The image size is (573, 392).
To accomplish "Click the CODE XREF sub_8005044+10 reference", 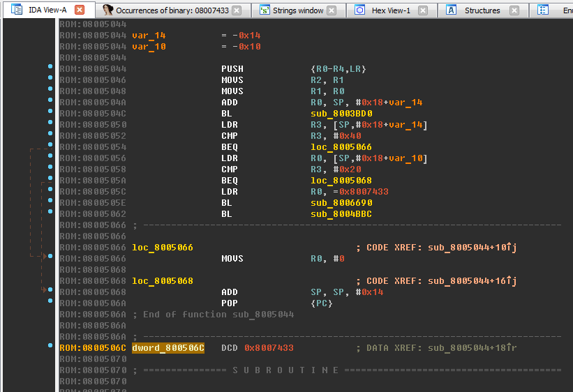I will click(472, 248).
